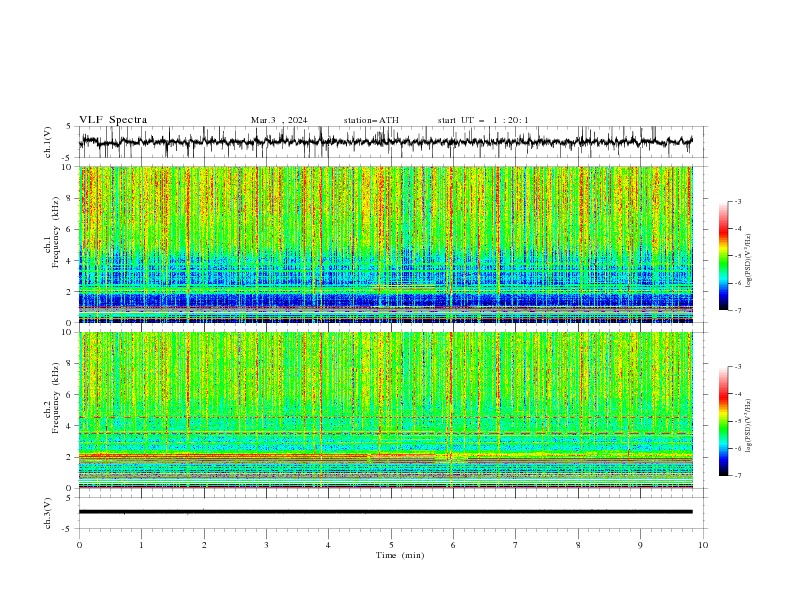This screenshot has width=792, height=612.
Task: Click the ch.2 color scale bar
Action: tap(723, 421)
